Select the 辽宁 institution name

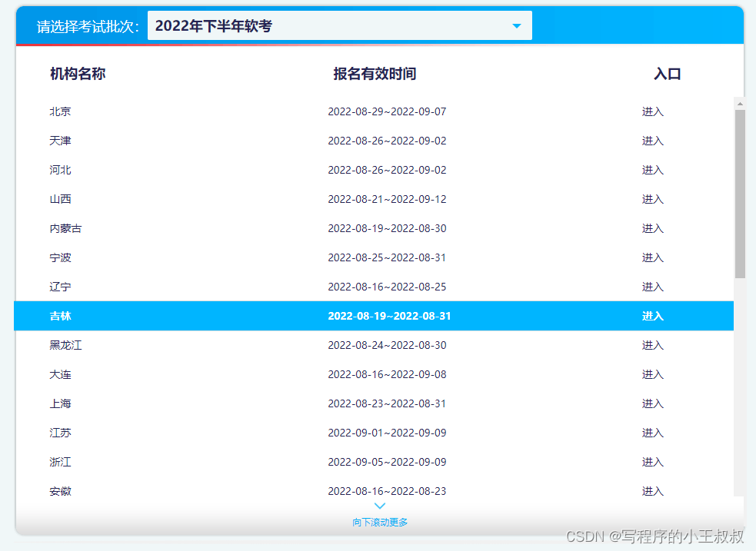click(60, 287)
